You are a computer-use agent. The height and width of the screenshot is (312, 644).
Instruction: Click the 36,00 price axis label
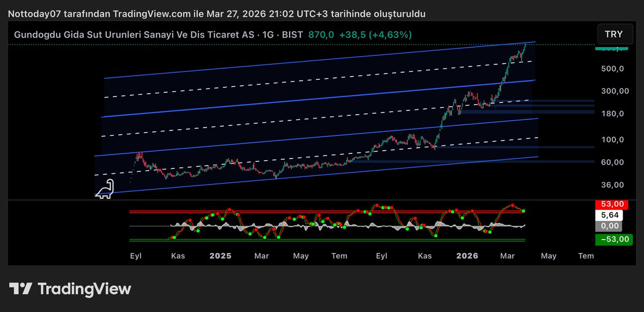[612, 185]
